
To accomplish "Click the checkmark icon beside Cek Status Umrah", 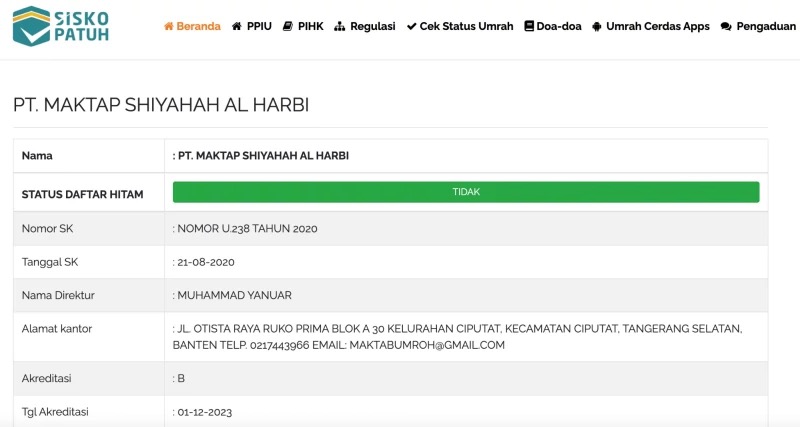I will [411, 26].
